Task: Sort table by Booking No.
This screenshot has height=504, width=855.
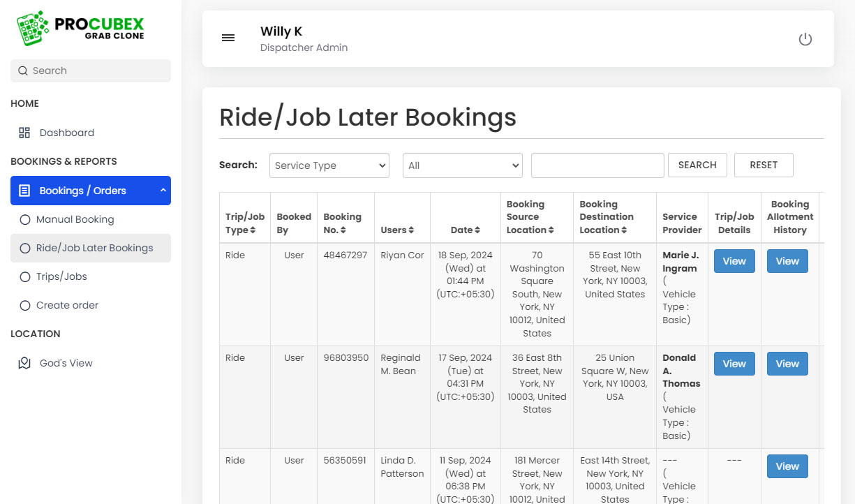Action: (342, 223)
